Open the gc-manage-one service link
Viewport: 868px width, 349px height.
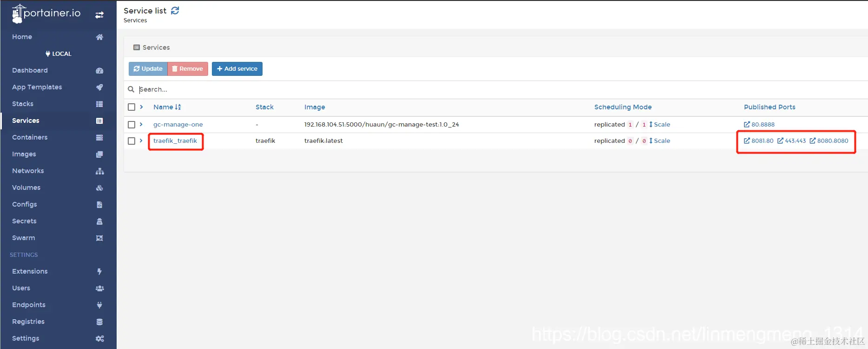pyautogui.click(x=178, y=125)
